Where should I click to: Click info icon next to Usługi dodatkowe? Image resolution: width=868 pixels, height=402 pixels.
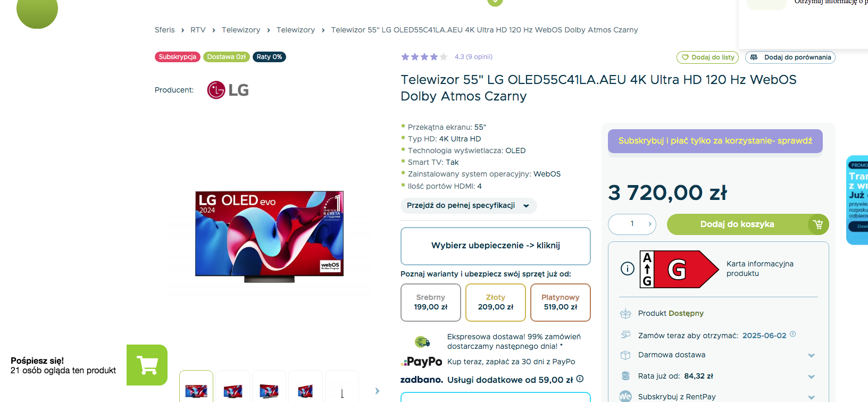pyautogui.click(x=580, y=379)
